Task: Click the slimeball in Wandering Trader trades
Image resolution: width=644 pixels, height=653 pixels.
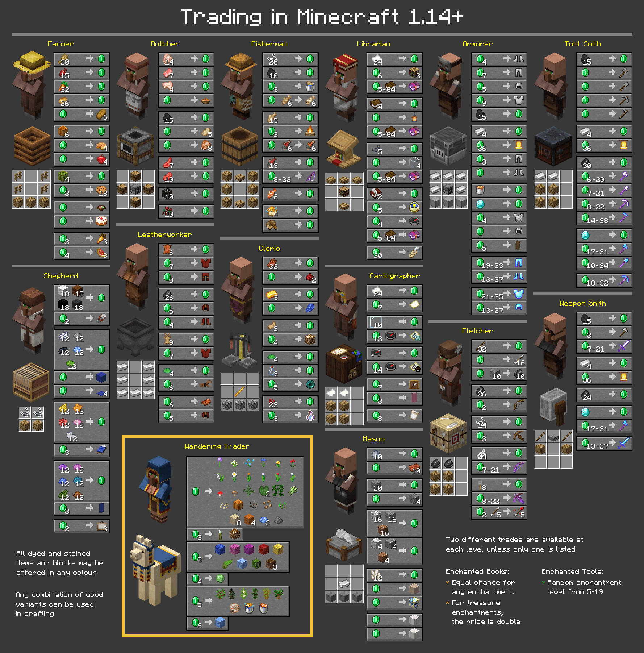Action: click(220, 578)
